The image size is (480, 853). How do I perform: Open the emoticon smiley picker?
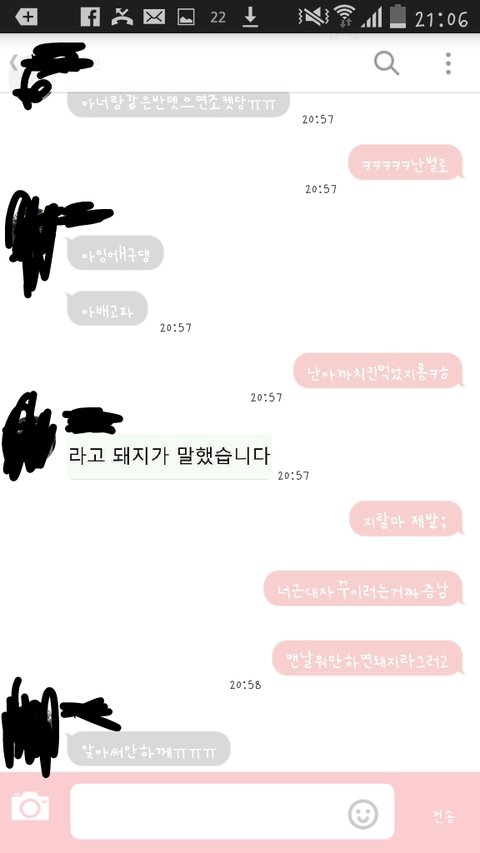coord(363,814)
